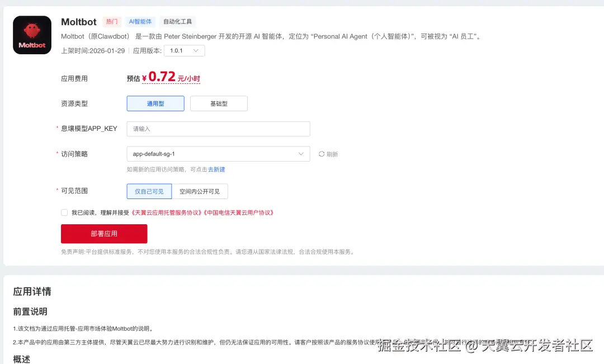Tick the agreement acceptance checkbox
This screenshot has height=364, width=604.
64,212
